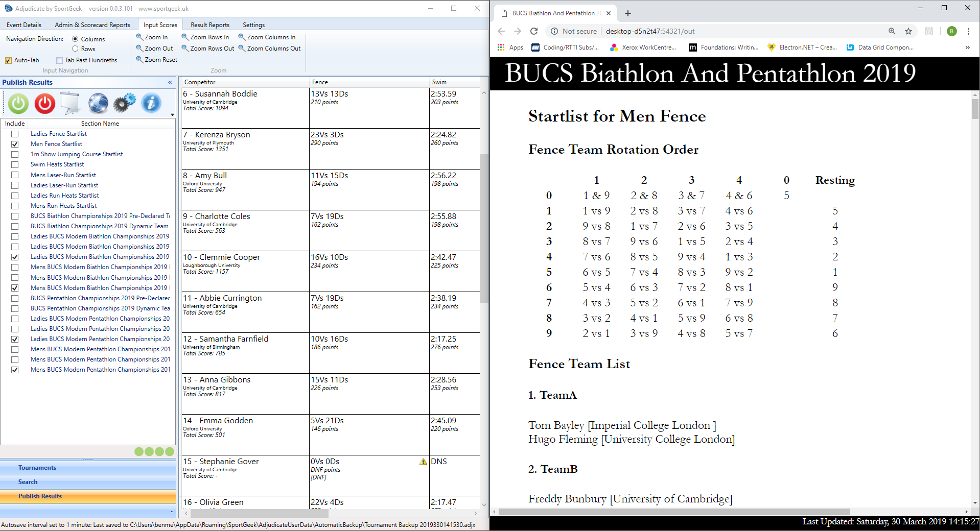Click the Chrome address bar URL
Screen dimensions: 980x531
click(x=650, y=31)
